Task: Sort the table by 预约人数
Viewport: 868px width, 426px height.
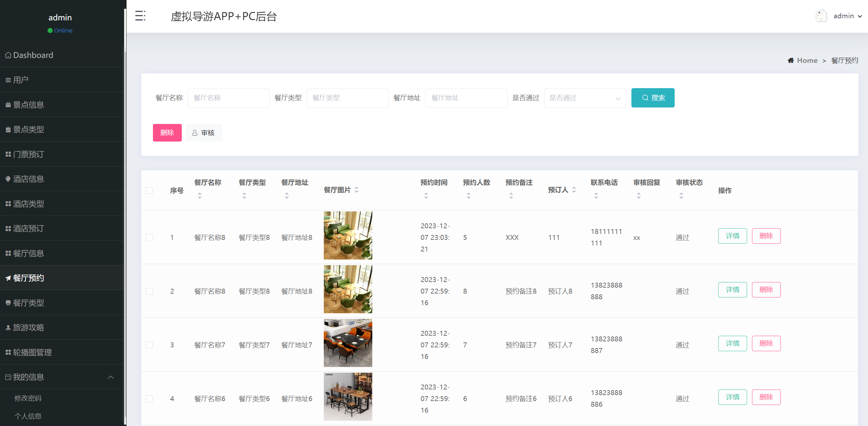Action: click(x=468, y=195)
